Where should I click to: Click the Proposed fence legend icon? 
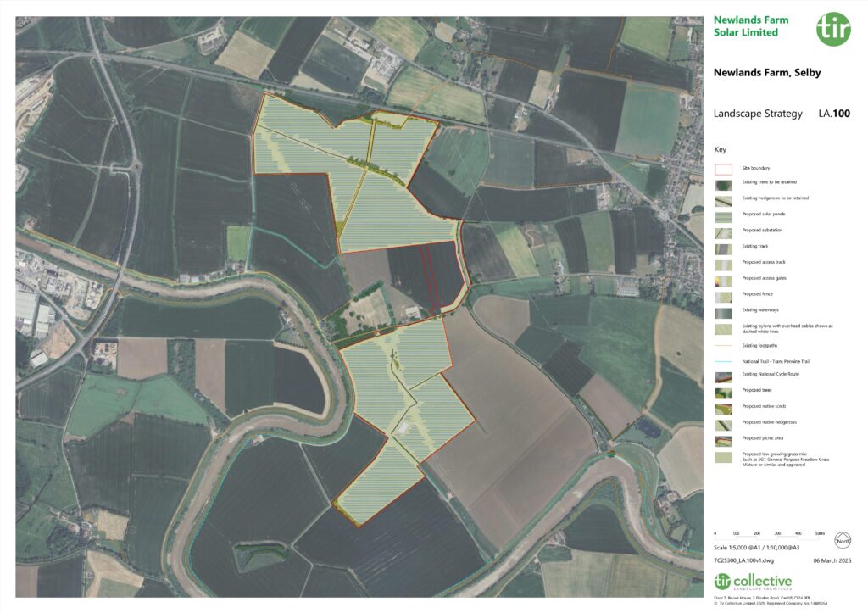click(x=723, y=294)
